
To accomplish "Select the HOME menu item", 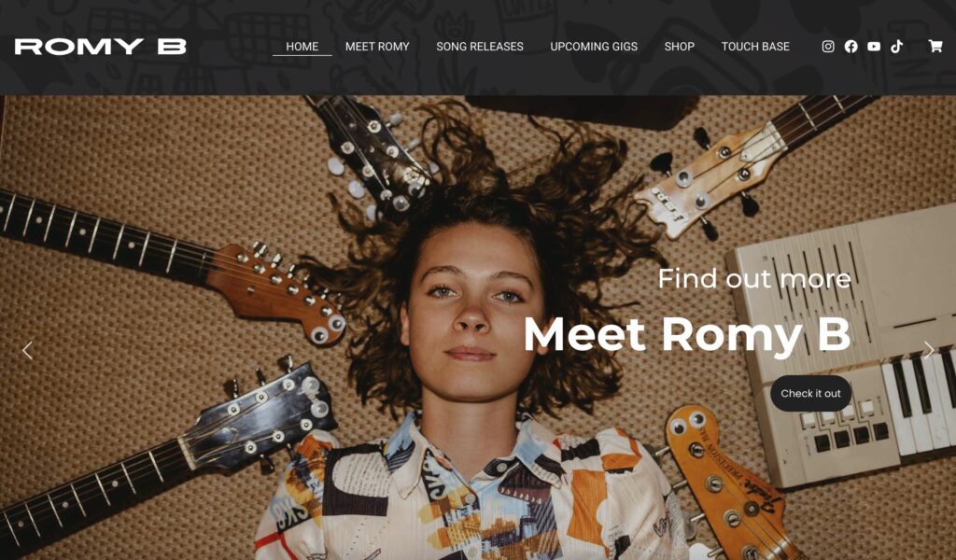I will click(302, 47).
